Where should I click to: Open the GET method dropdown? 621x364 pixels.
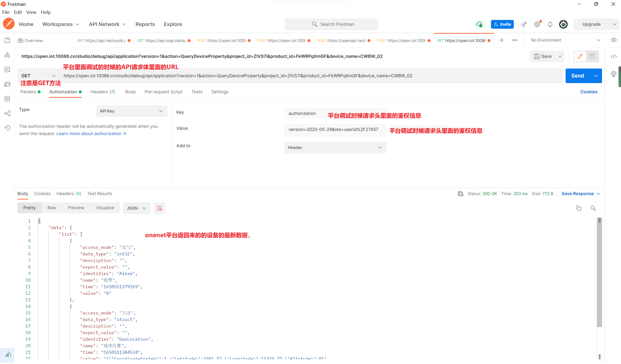click(38, 76)
